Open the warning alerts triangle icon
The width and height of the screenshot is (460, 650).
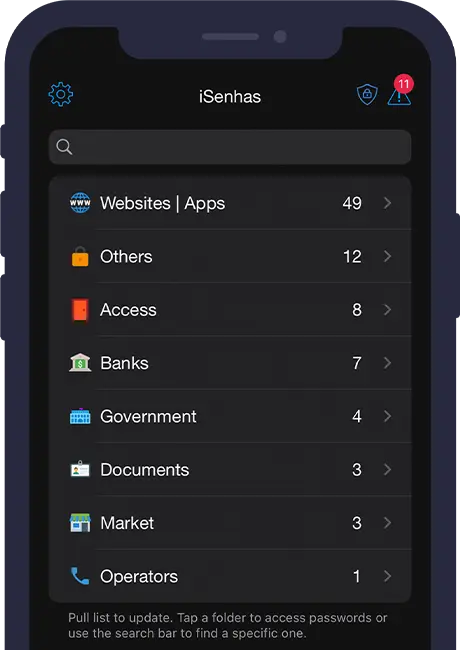click(399, 97)
